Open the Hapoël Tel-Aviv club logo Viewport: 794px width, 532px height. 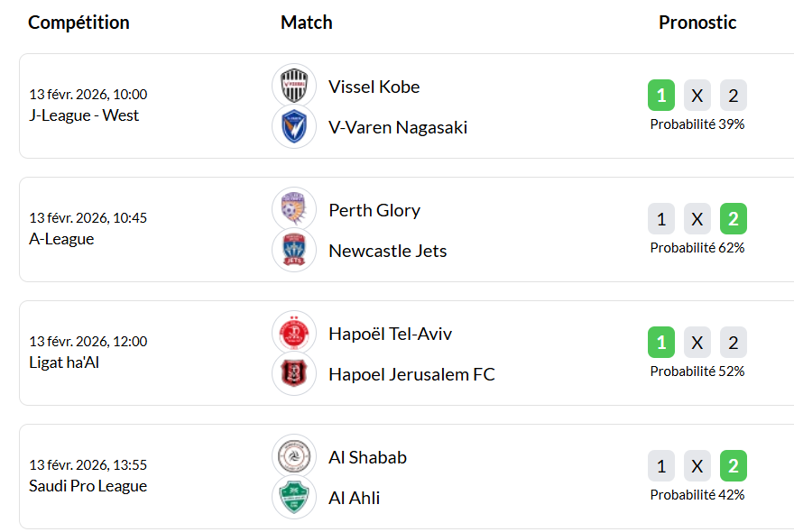click(x=294, y=333)
